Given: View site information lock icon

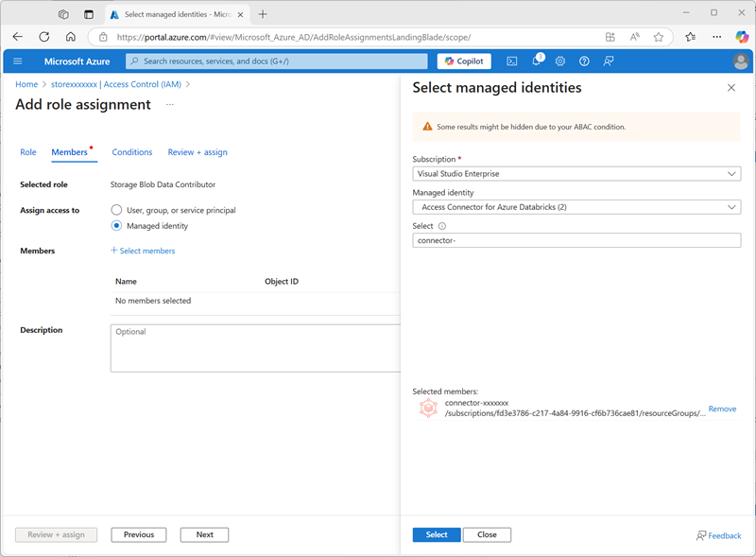Looking at the screenshot, I should [x=103, y=37].
